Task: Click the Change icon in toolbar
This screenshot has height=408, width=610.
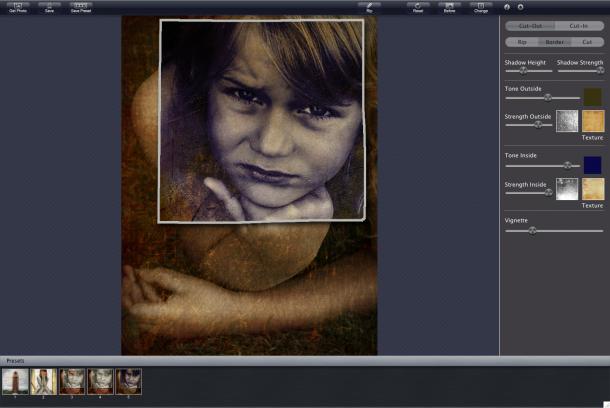Action: (481, 7)
